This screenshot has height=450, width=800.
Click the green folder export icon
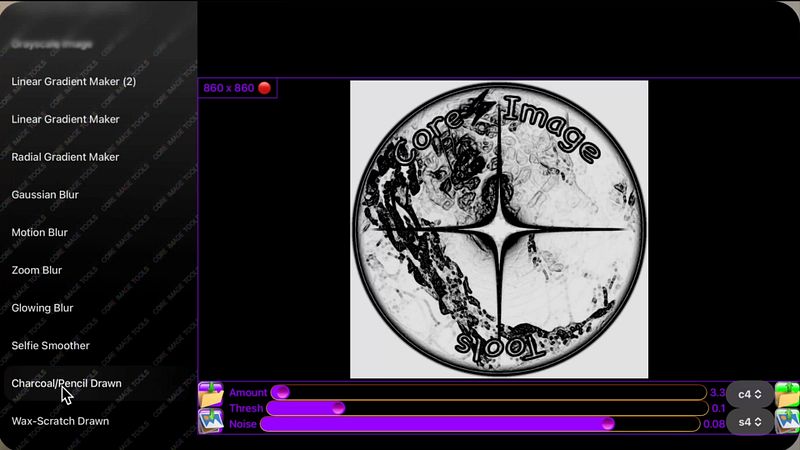click(787, 394)
